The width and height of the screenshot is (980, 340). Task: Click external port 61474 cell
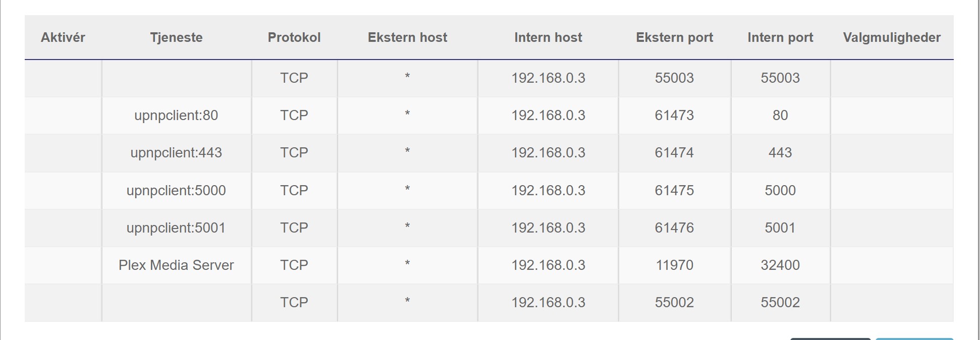tap(674, 153)
